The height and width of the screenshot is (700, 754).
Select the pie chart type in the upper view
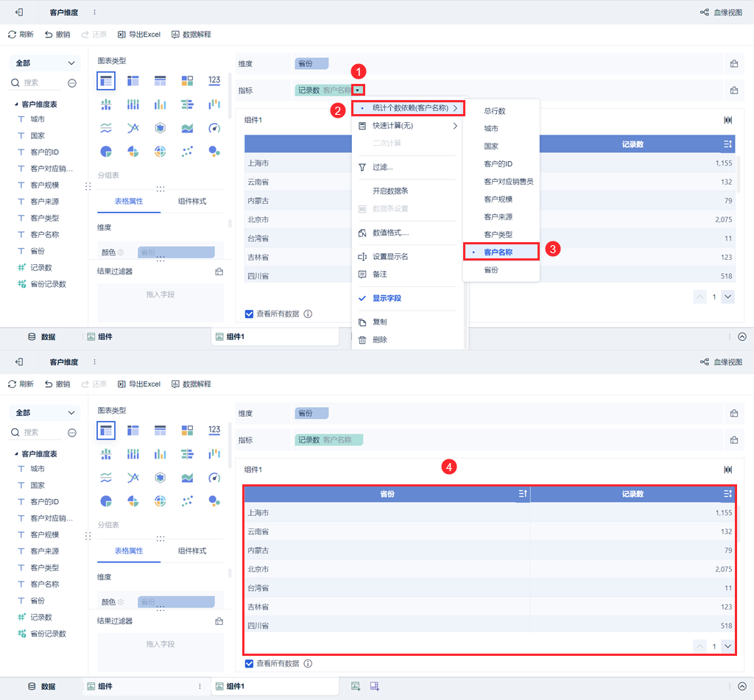point(106,152)
